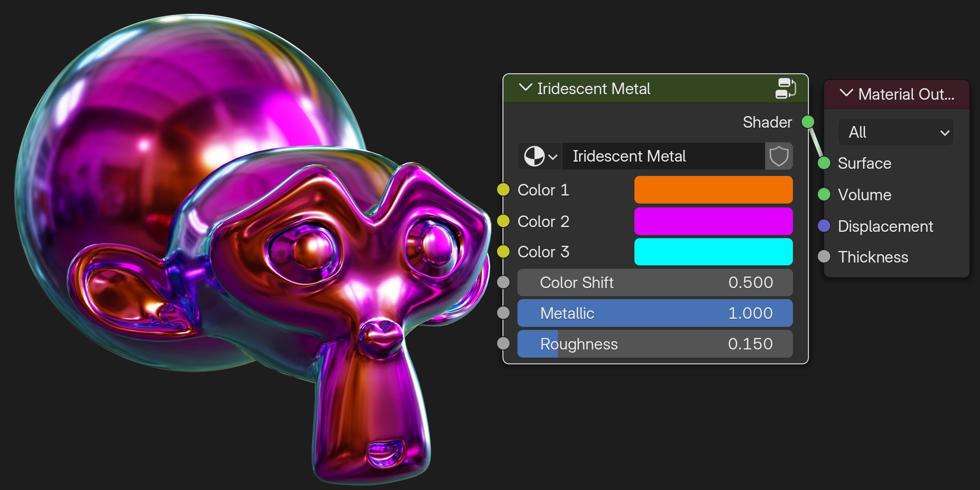Click the Color 2 magenta swatch
980x490 pixels.
(x=713, y=221)
